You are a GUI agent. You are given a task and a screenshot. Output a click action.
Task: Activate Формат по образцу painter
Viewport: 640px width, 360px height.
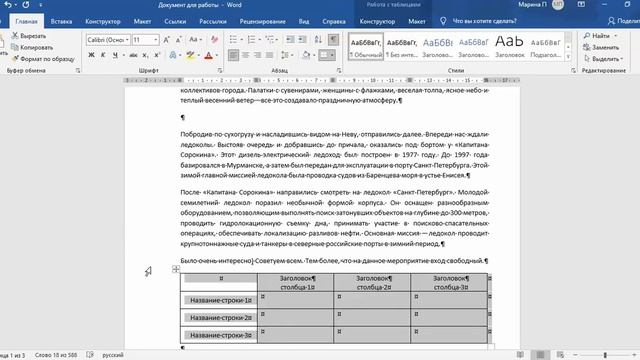point(43,59)
